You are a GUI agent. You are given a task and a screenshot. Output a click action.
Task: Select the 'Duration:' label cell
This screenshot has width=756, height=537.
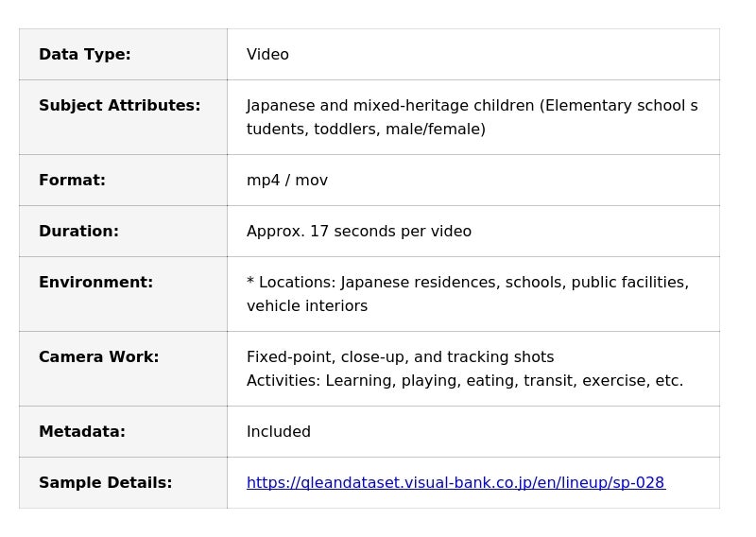tap(78, 232)
